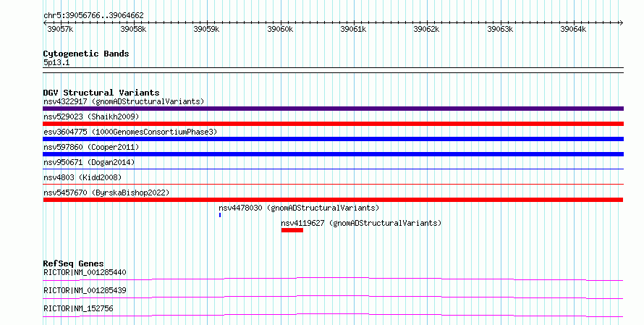Click the dark purple bar for nsv4322917
This screenshot has height=325, width=644.
333,109
